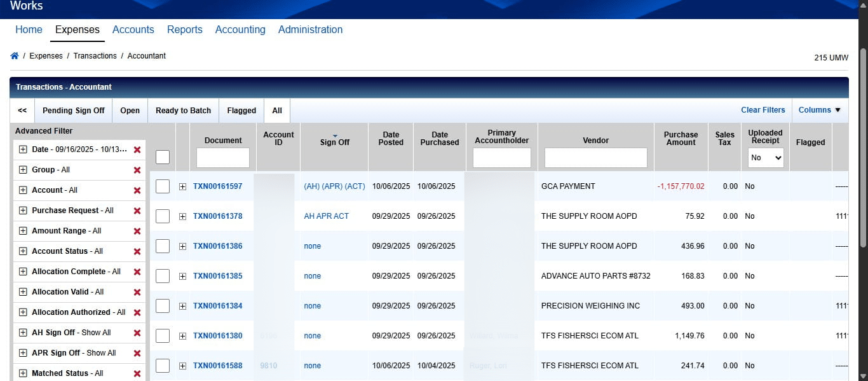This screenshot has height=381, width=868.
Task: Open the Uploaded Receipt dropdown
Action: (766, 158)
